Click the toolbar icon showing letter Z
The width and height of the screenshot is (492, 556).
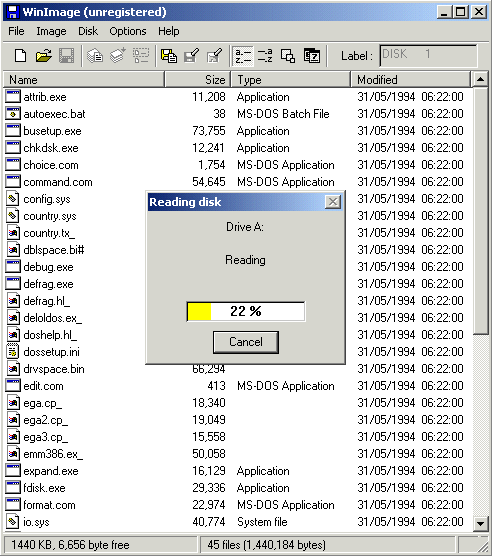point(312,56)
